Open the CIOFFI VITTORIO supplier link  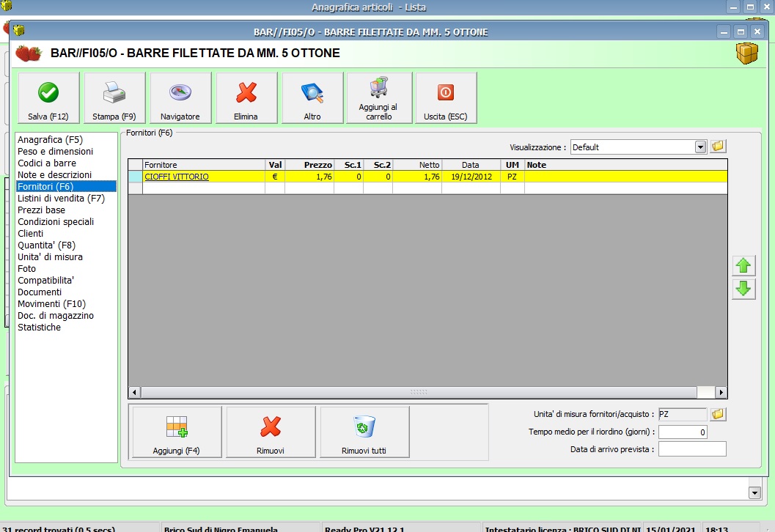coord(177,177)
